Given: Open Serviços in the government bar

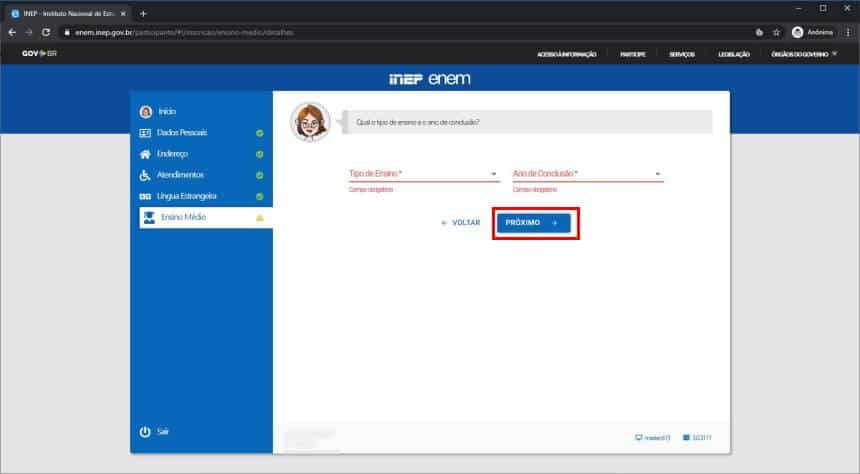Looking at the screenshot, I should 682,54.
